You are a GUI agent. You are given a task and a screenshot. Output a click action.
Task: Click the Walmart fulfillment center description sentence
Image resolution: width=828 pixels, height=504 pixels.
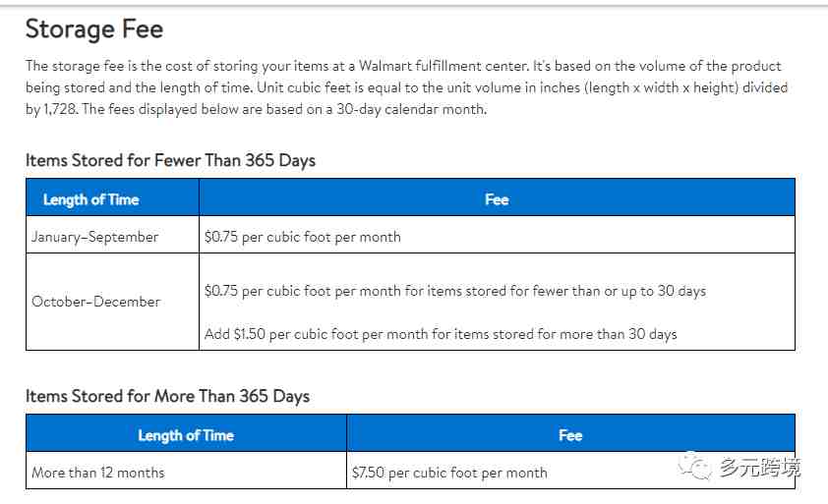[x=277, y=66]
